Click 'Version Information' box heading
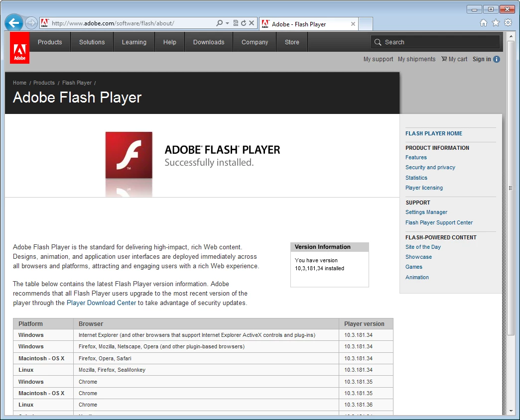 point(322,247)
